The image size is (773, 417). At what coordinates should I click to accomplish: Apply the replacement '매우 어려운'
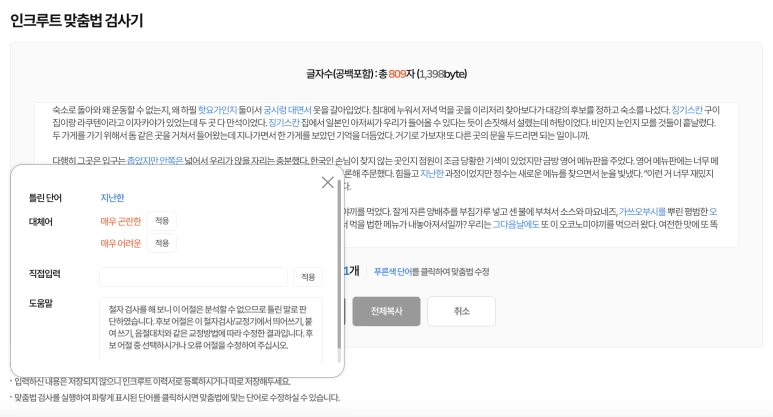coord(162,243)
